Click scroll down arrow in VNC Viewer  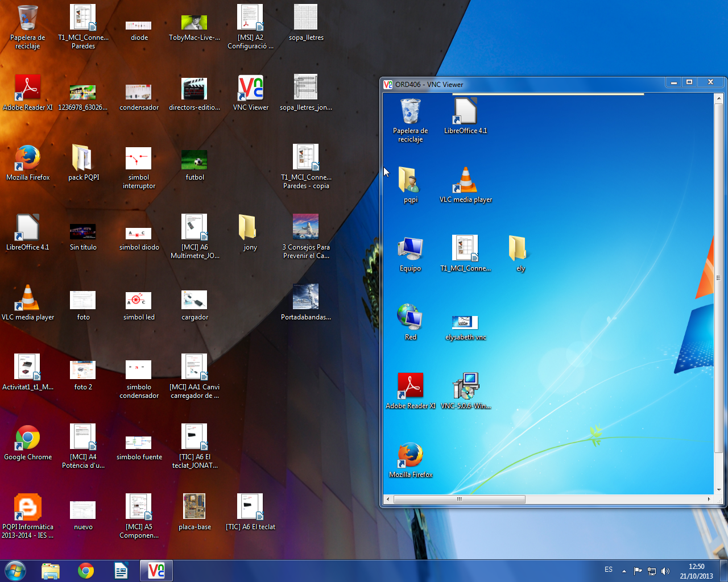718,489
